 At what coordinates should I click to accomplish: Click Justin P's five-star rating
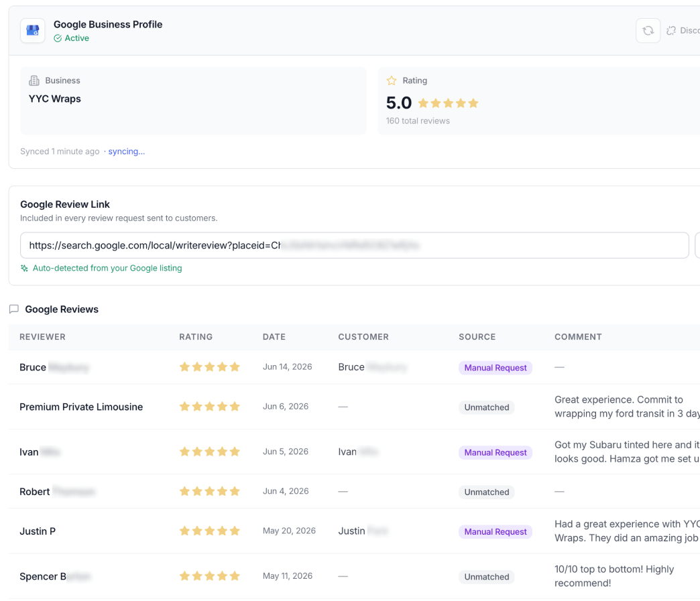coord(210,531)
